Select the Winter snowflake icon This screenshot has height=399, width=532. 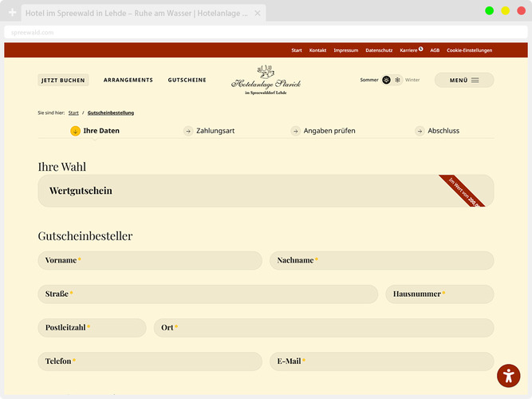pyautogui.click(x=397, y=81)
